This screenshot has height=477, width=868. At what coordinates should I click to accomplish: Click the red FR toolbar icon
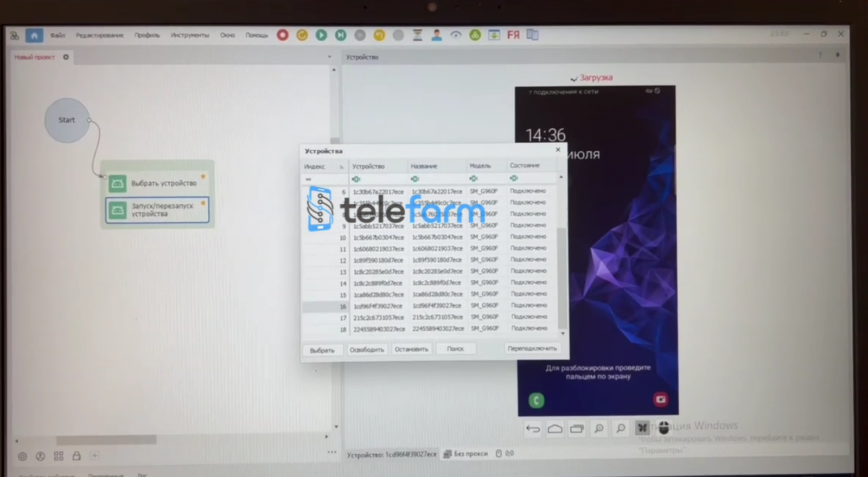click(513, 35)
